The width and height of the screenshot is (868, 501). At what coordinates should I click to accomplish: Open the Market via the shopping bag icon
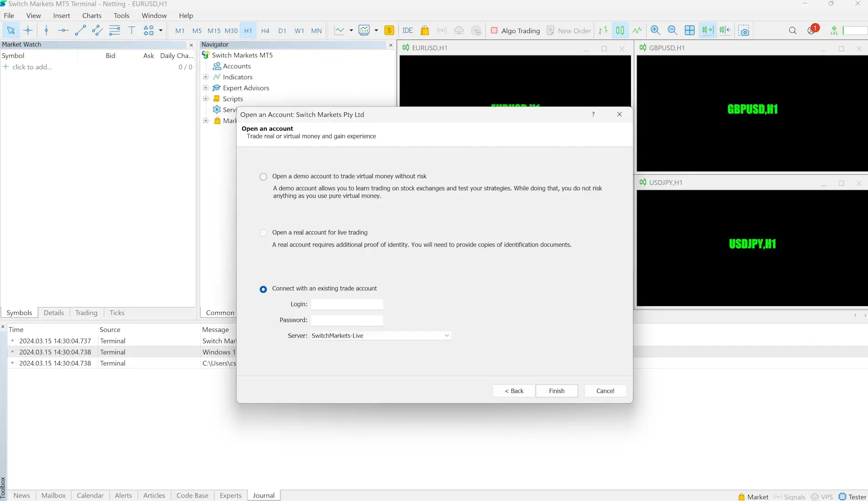tap(425, 30)
